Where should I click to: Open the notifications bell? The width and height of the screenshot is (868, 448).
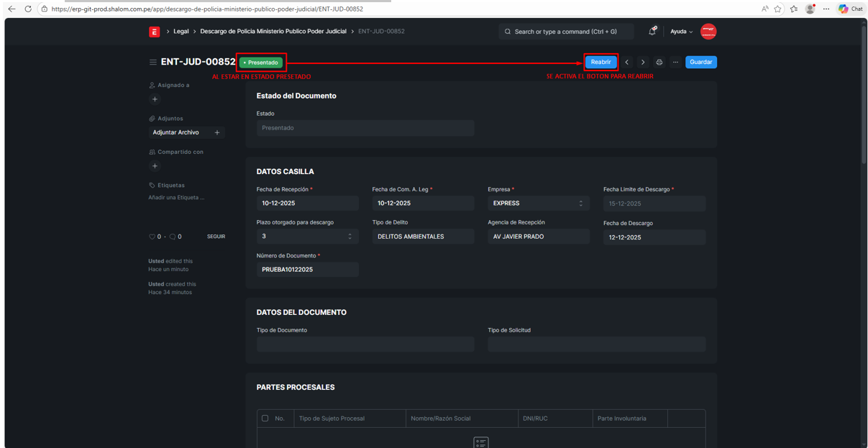pos(652,32)
